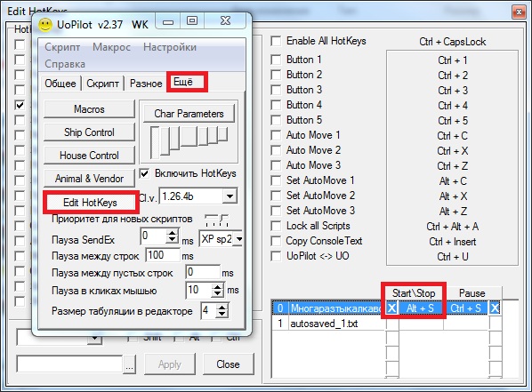Click the Ctrl + Insert hotkey text
532x392 pixels.
(x=452, y=242)
